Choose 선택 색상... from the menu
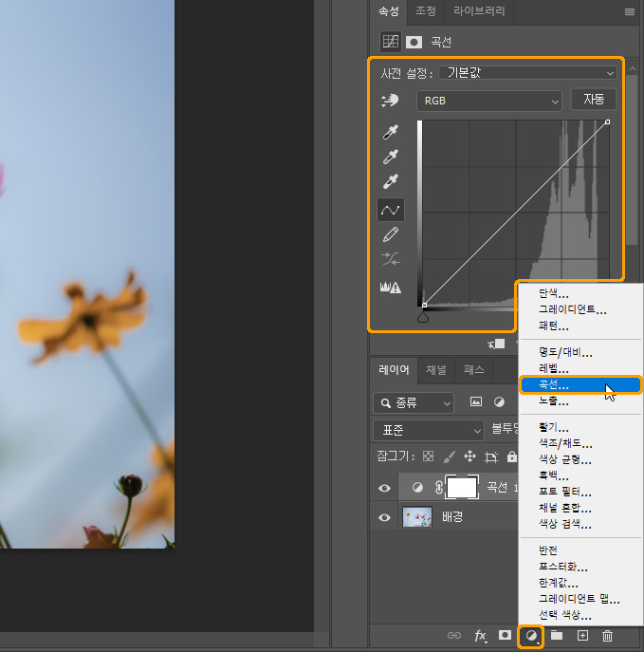Image resolution: width=644 pixels, height=652 pixels. coord(580,615)
